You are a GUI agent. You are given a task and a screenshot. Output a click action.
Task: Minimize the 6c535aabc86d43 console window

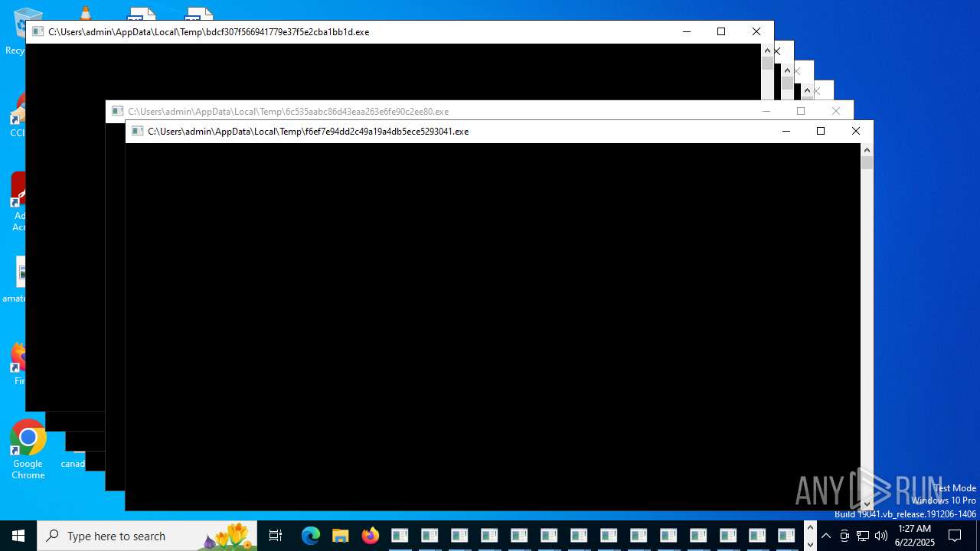766,111
